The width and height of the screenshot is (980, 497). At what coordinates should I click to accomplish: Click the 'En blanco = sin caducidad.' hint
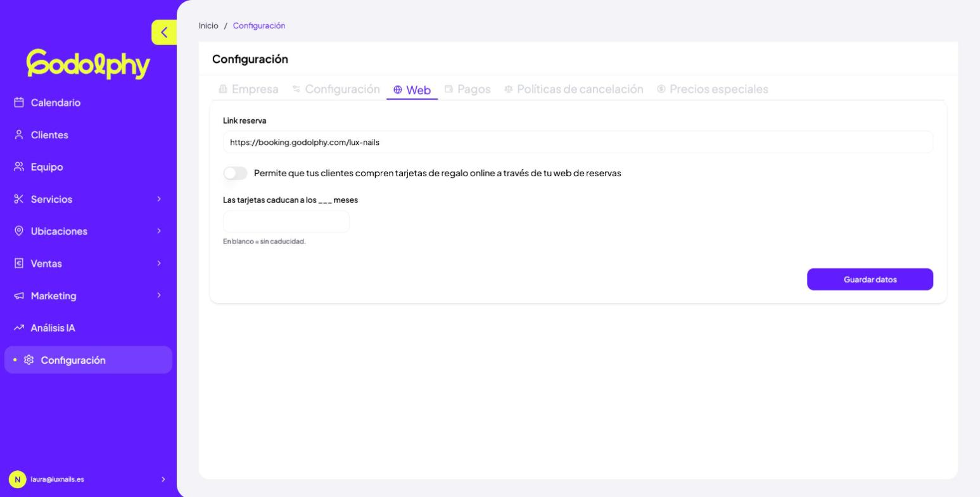click(x=264, y=242)
